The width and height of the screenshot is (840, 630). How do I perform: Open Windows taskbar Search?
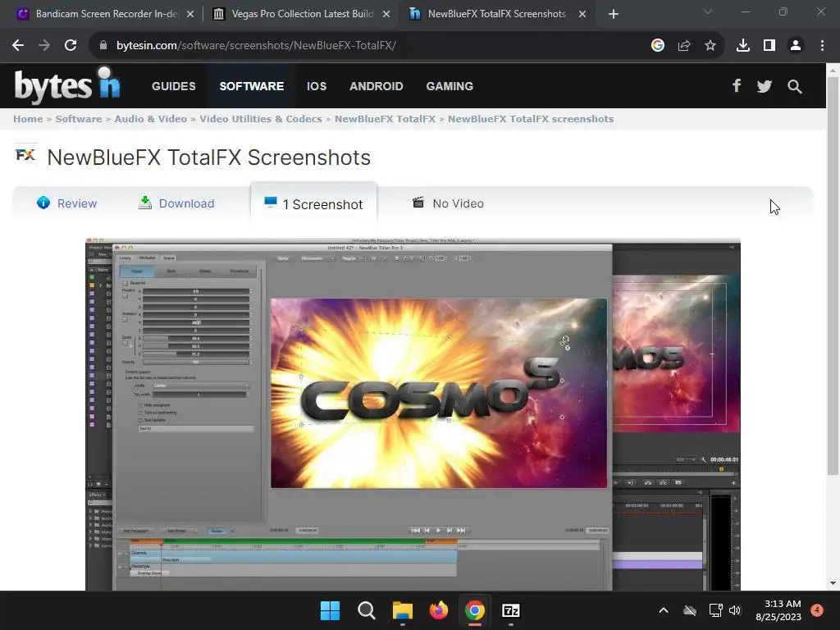(x=367, y=610)
